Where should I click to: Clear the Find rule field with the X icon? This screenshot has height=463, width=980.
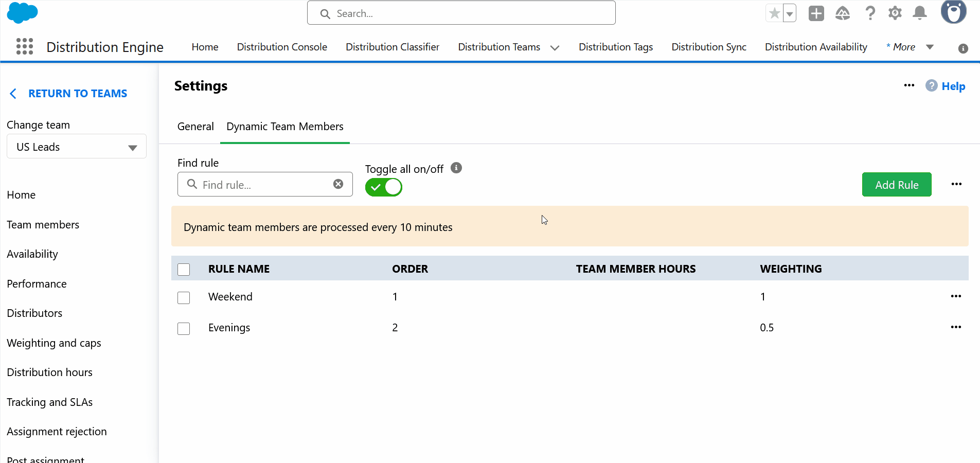tap(338, 184)
